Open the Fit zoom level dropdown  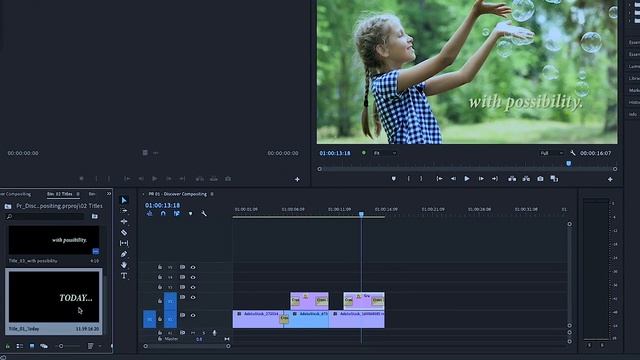coord(385,153)
